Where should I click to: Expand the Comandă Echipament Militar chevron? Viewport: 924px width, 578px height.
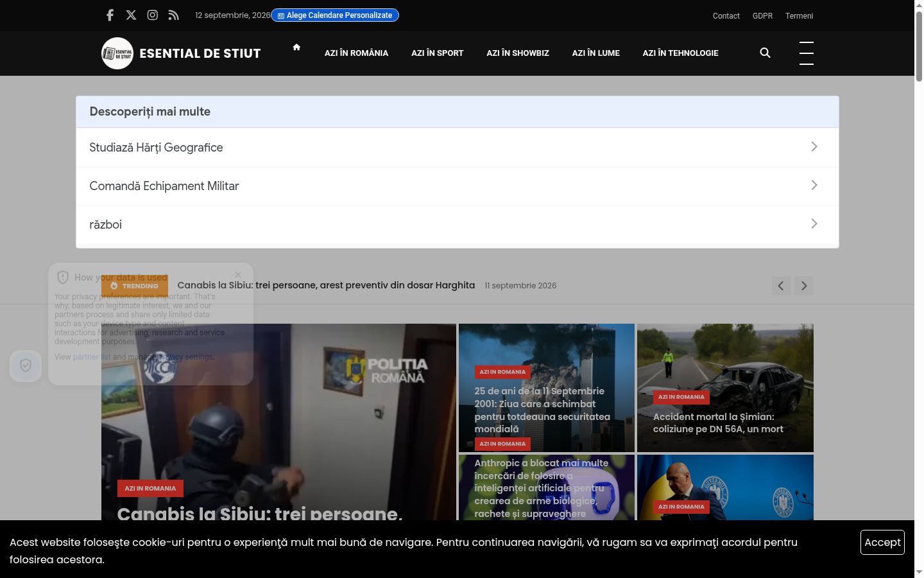(814, 185)
